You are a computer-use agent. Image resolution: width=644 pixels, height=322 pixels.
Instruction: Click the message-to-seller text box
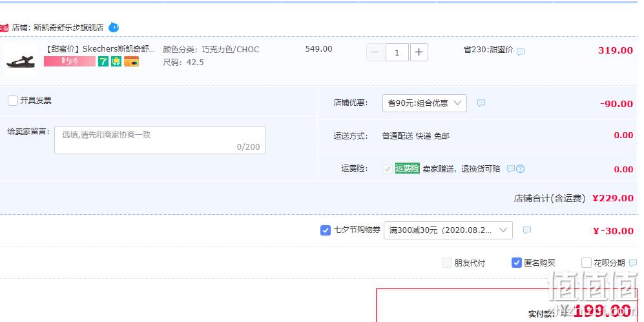coord(160,140)
